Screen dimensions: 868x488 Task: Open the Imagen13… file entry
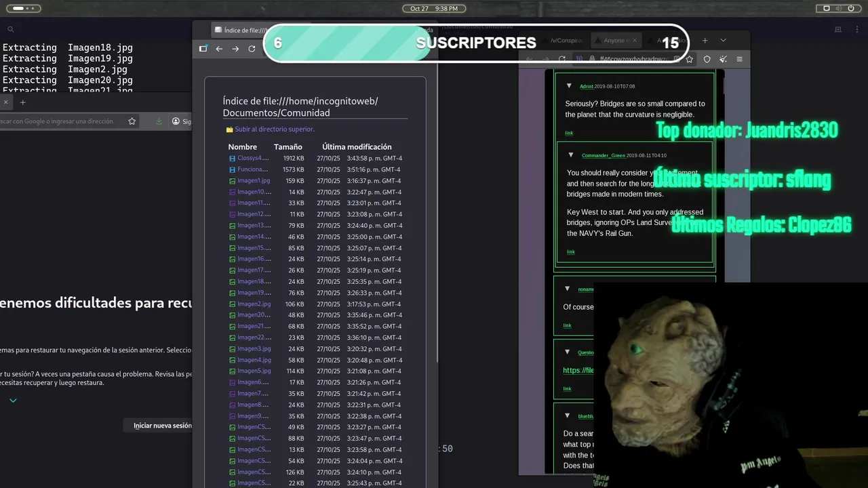click(254, 226)
